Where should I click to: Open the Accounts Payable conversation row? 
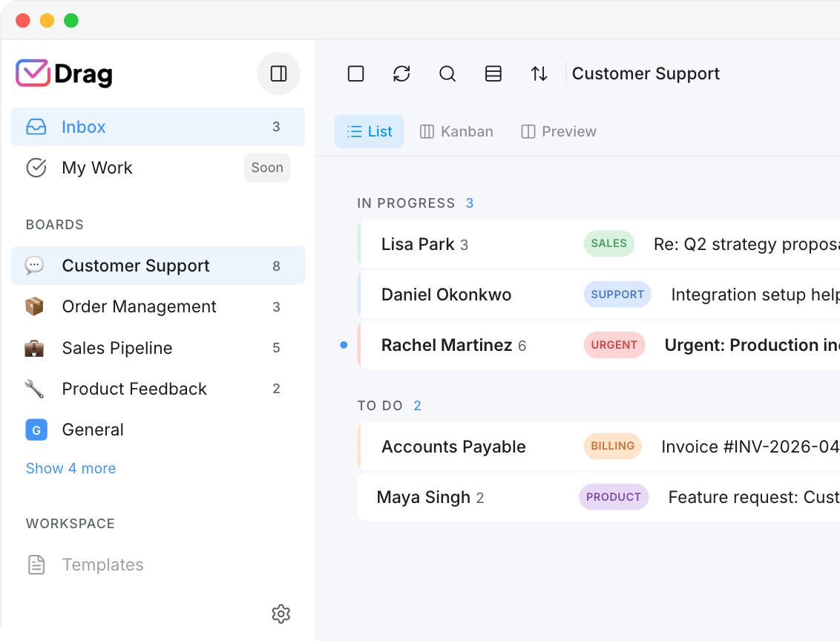598,447
